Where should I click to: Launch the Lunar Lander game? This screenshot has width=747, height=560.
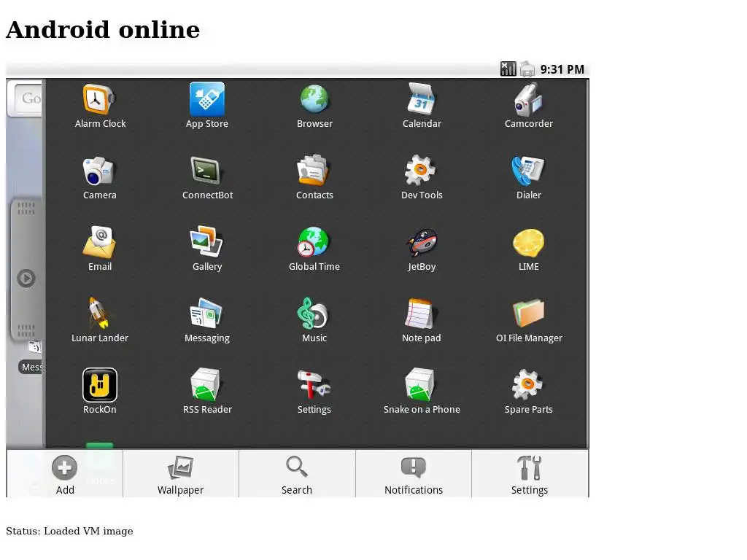99,320
